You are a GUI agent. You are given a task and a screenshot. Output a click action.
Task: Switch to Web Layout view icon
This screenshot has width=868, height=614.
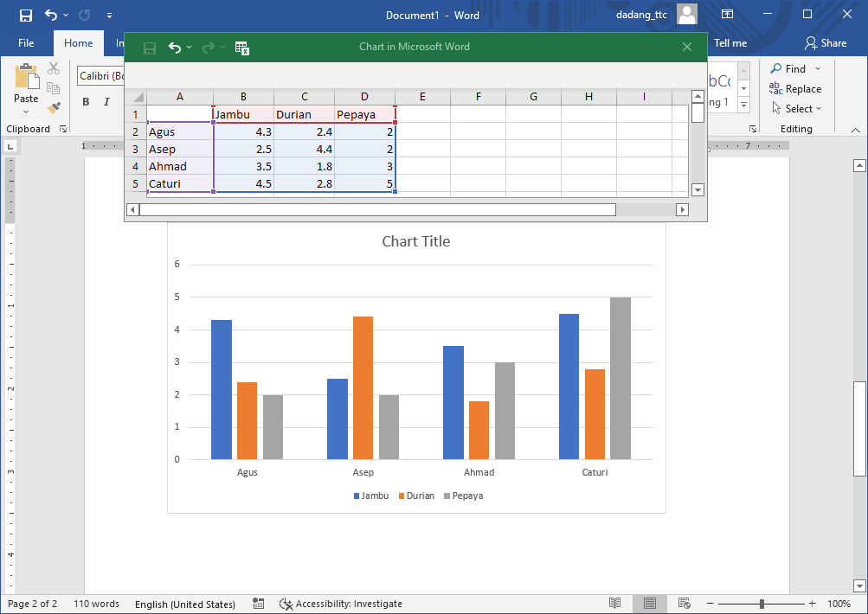(x=684, y=603)
